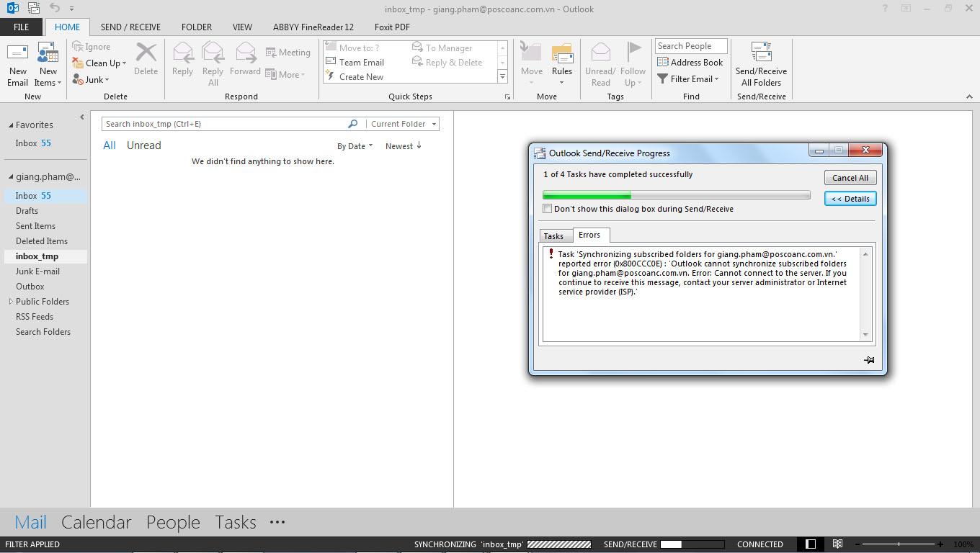
Task: Select Team Email quick step
Action: coord(355,63)
